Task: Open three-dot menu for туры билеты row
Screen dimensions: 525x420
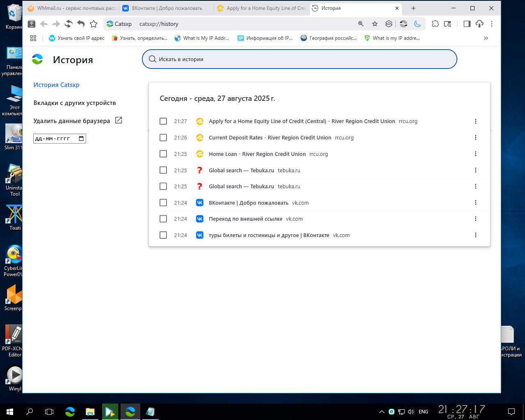Action: (476, 235)
